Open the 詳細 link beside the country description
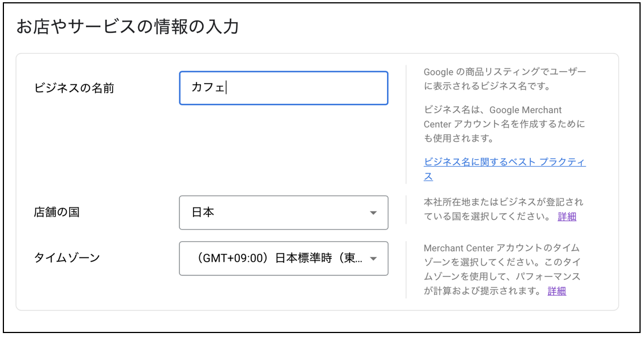The width and height of the screenshot is (644, 337). click(566, 217)
